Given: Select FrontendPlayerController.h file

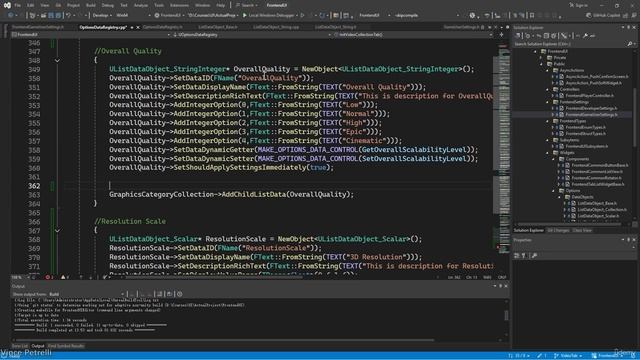Looking at the screenshot, I should (589, 96).
